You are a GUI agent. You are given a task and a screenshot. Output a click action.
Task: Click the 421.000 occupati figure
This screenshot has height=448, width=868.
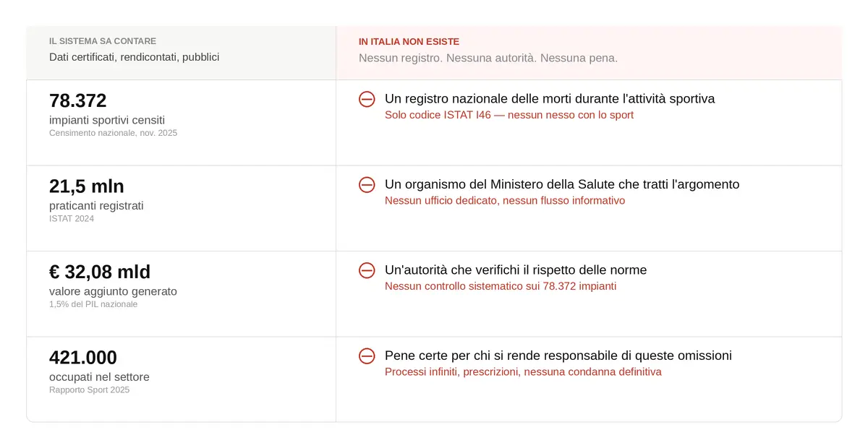83,357
